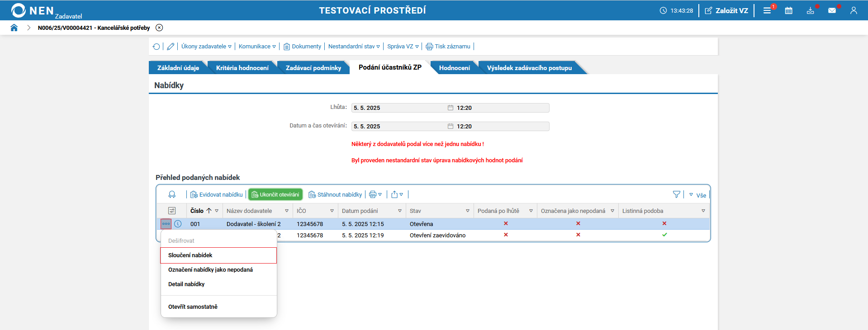The height and width of the screenshot is (330, 868).
Task: Open the Stav column filter arrow
Action: [x=468, y=211]
